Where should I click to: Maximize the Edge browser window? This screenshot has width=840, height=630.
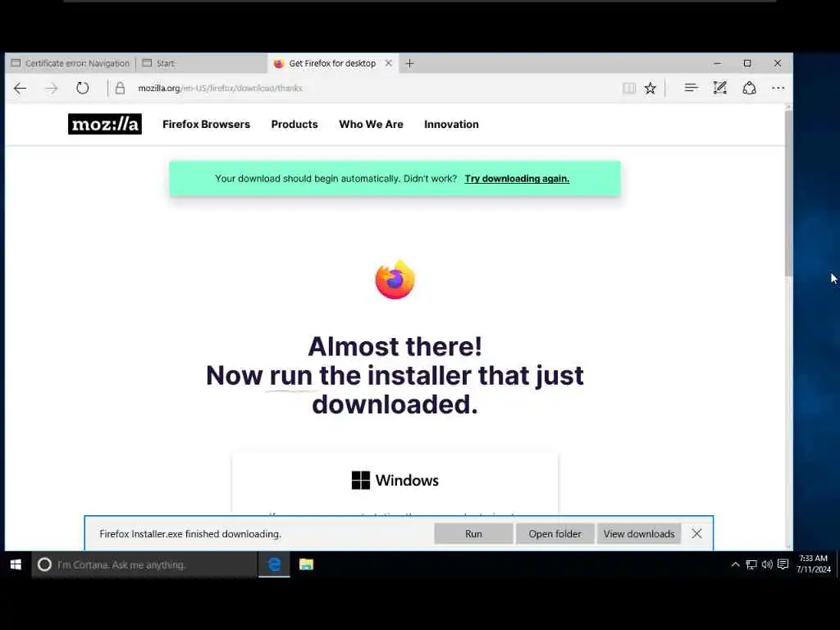[747, 63]
